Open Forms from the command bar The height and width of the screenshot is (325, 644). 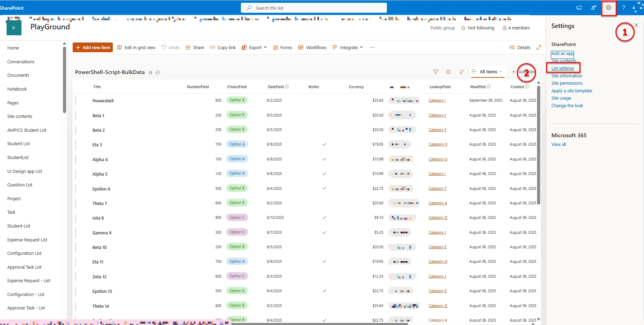point(283,47)
